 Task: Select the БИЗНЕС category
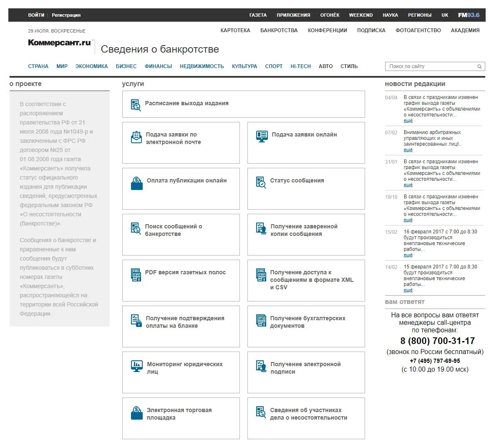pos(126,66)
